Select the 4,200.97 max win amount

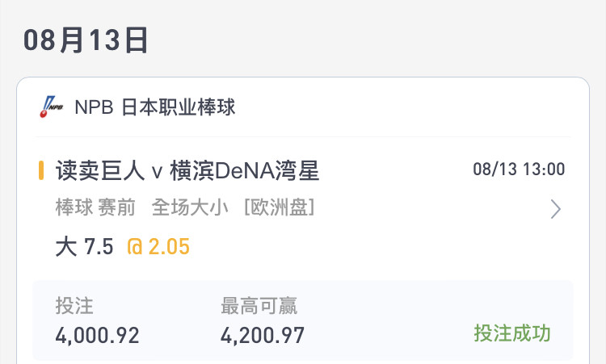(x=263, y=336)
